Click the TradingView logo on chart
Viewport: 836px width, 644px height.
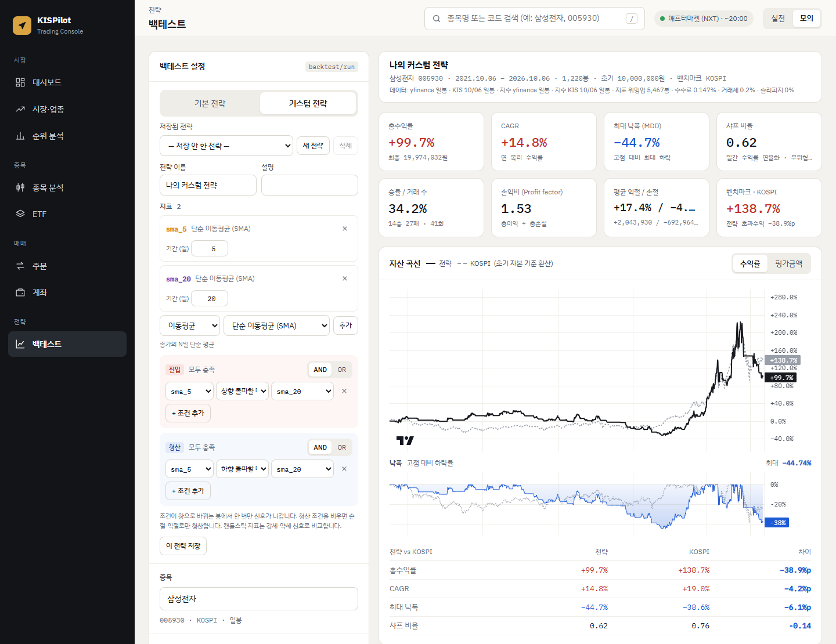point(405,441)
